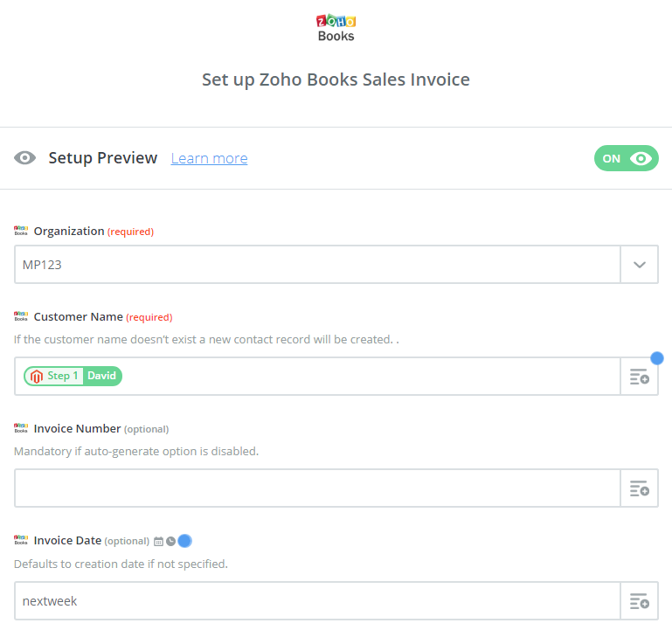Click the blue dot above Customer Name field
672x637 pixels.
click(x=656, y=358)
